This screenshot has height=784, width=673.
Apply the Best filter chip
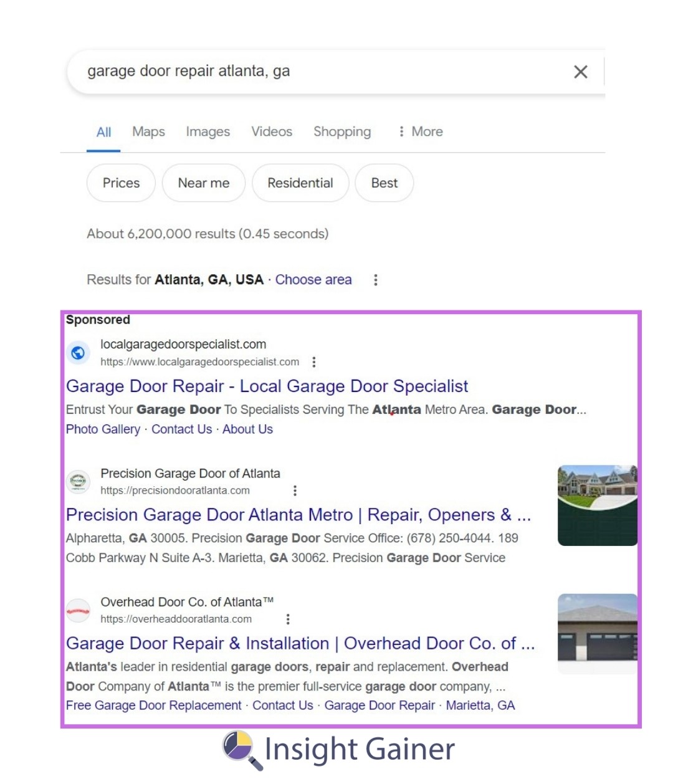384,183
